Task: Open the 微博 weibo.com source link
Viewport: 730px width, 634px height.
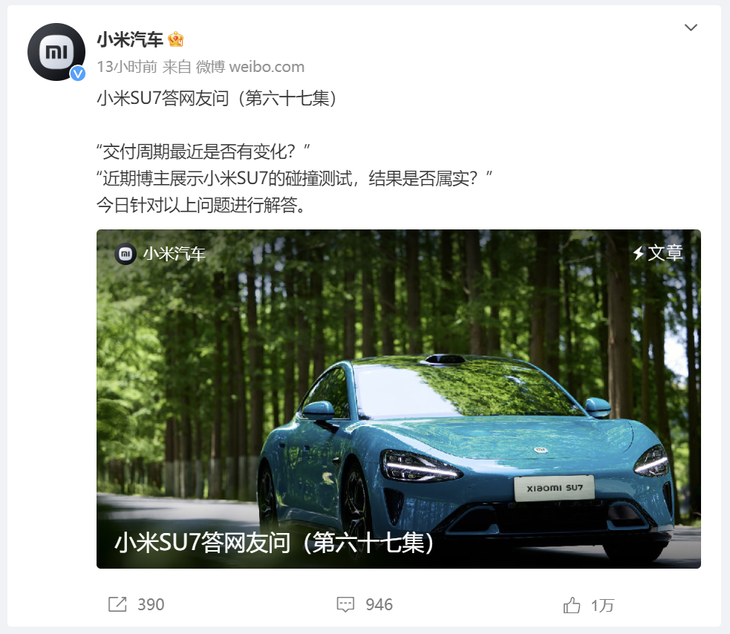Action: pyautogui.click(x=250, y=67)
